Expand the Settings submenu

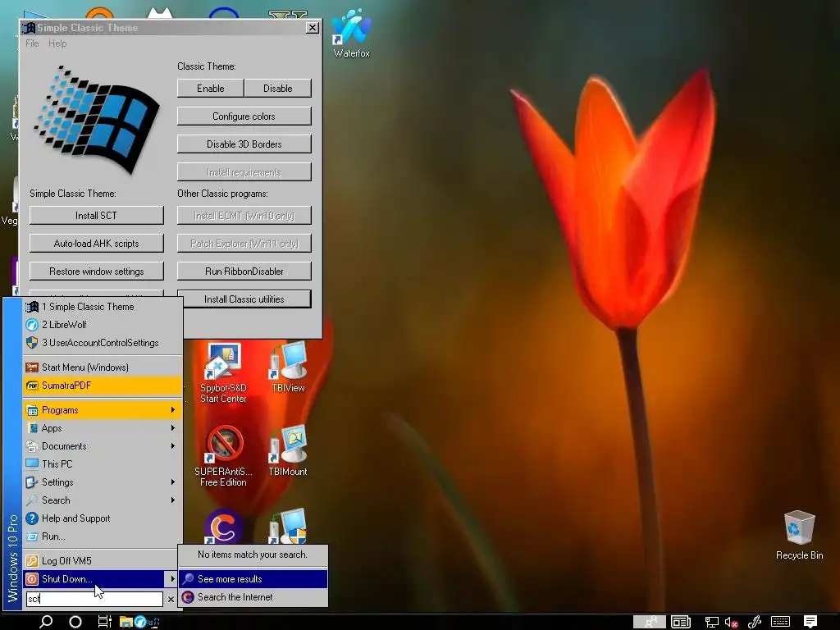pos(103,482)
